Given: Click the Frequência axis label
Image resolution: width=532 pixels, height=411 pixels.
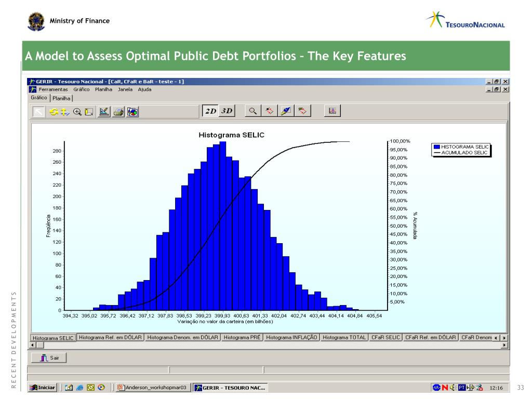Looking at the screenshot, I should (48, 226).
